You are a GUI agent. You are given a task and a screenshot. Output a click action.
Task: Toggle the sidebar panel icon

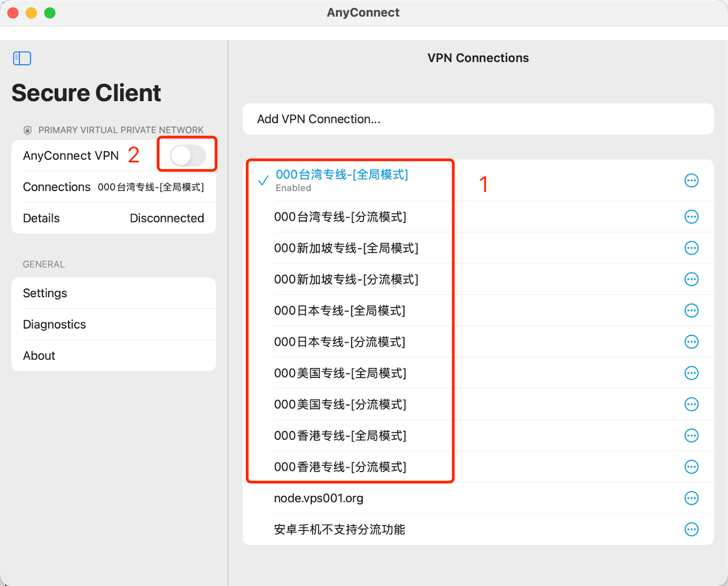(22, 58)
